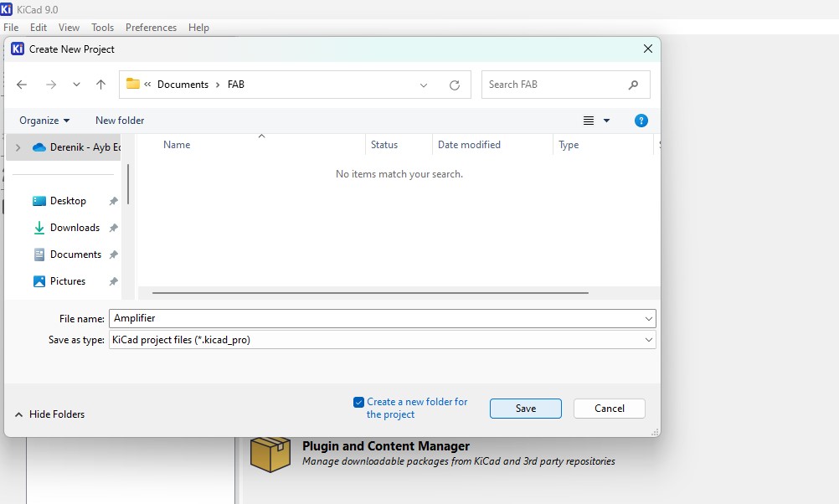Screen dimensions: 839x504
Task: Click the Plugin and Content Manager title
Action: point(386,446)
